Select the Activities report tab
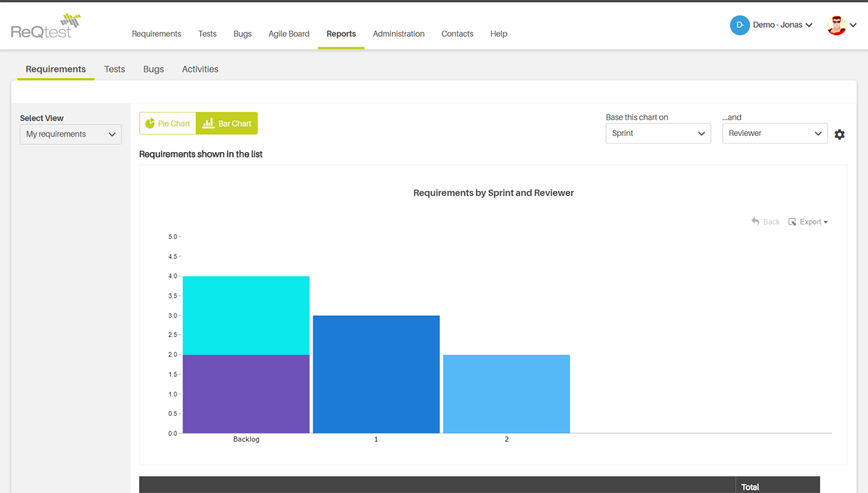The image size is (868, 493). [200, 69]
